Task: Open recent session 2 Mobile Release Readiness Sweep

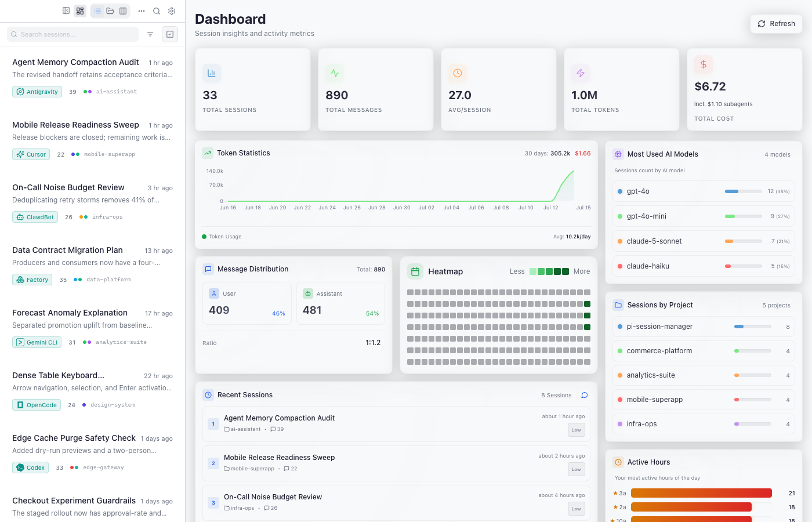Action: [396, 463]
